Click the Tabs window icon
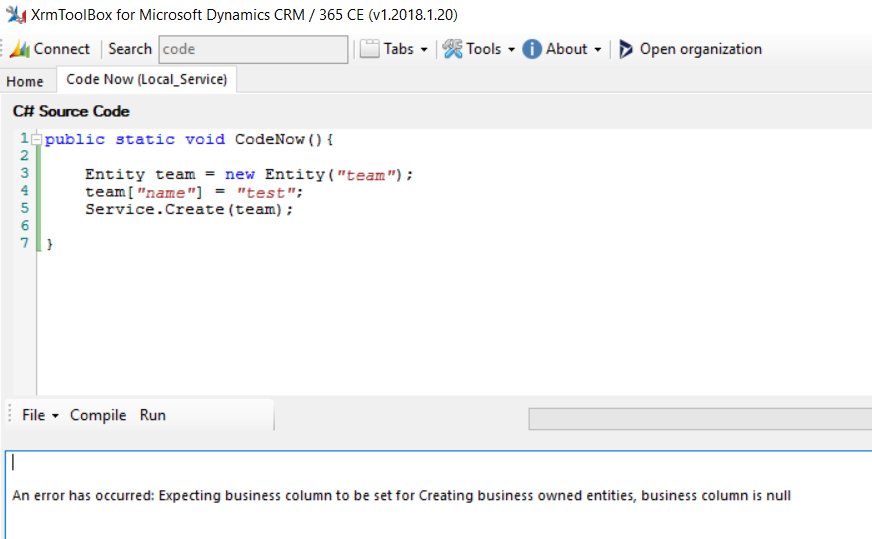 click(x=369, y=49)
